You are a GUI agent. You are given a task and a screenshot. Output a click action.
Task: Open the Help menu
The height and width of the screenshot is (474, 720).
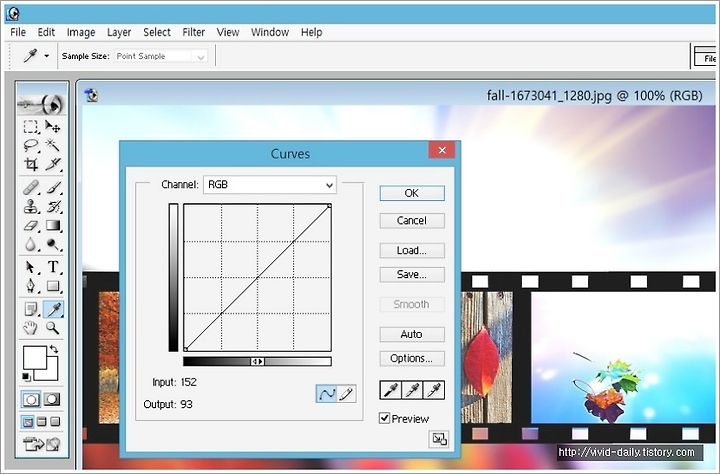311,32
